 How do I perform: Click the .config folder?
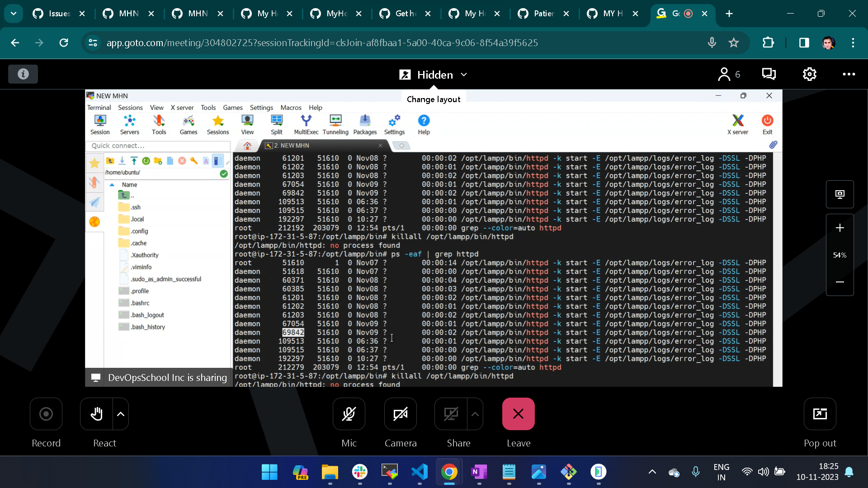[x=134, y=231]
